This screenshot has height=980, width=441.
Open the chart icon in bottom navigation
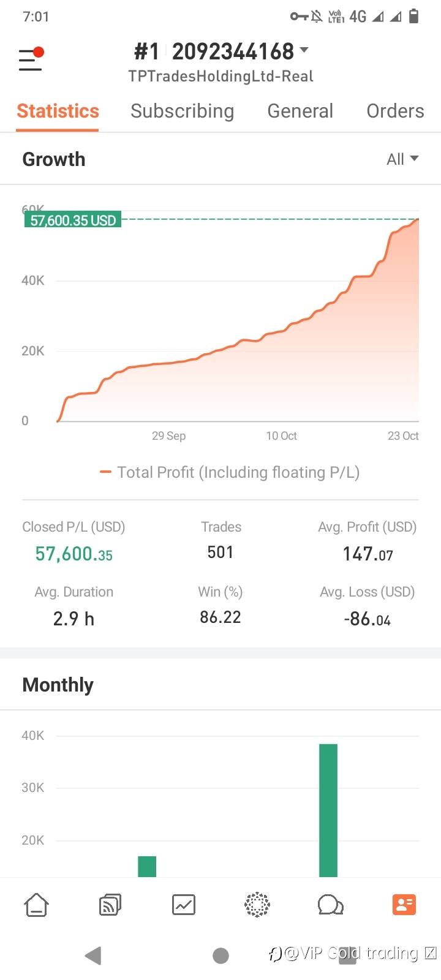pyautogui.click(x=184, y=905)
